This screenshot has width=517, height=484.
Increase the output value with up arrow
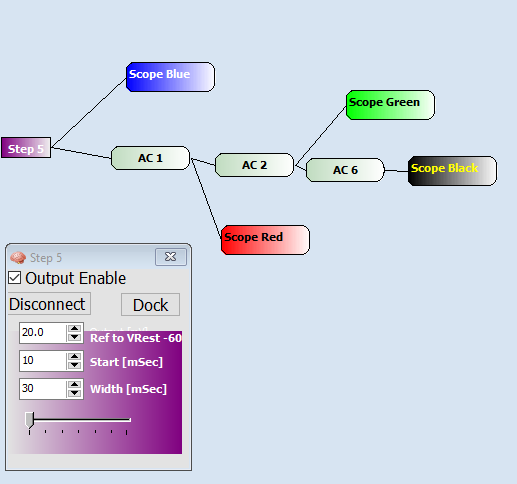[x=74, y=328]
